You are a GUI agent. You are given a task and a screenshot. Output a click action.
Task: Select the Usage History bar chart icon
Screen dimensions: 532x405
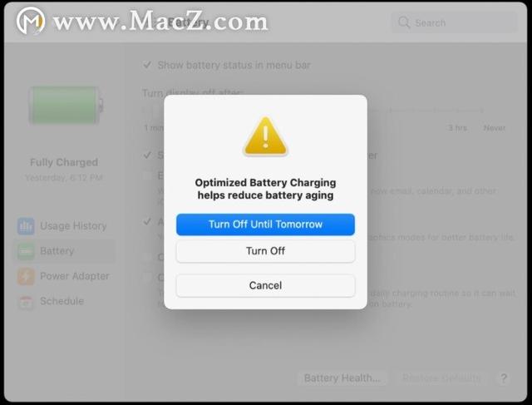pyautogui.click(x=26, y=226)
